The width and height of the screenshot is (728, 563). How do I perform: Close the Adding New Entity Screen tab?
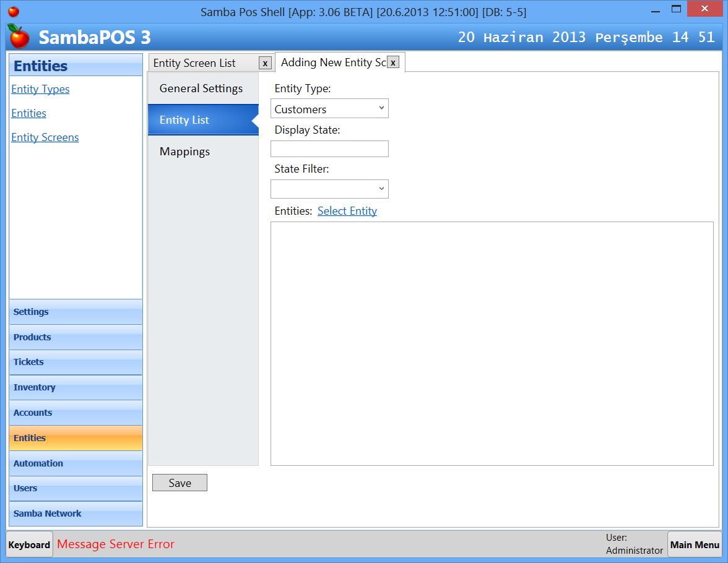[393, 62]
